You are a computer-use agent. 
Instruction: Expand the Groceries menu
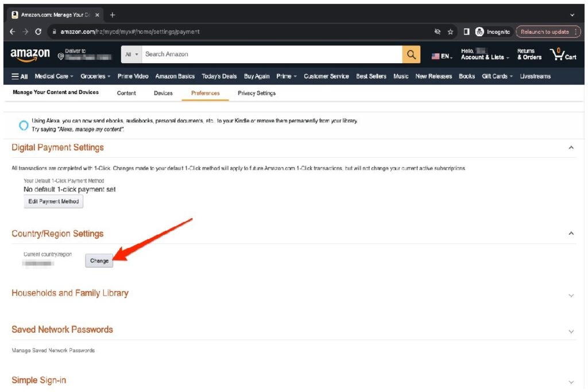tap(95, 76)
